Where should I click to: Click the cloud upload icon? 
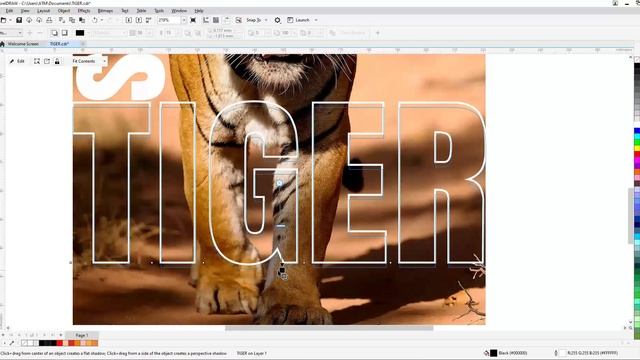pos(29,20)
